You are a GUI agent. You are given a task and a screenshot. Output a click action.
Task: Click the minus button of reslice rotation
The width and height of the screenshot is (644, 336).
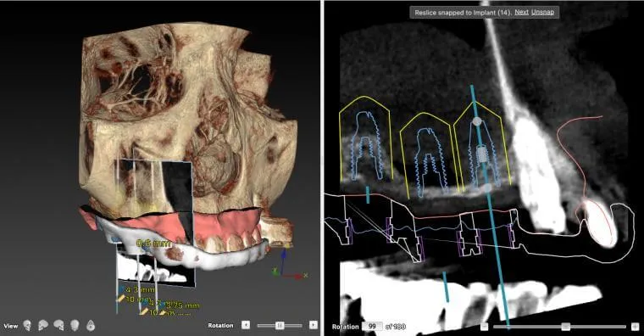485,327
